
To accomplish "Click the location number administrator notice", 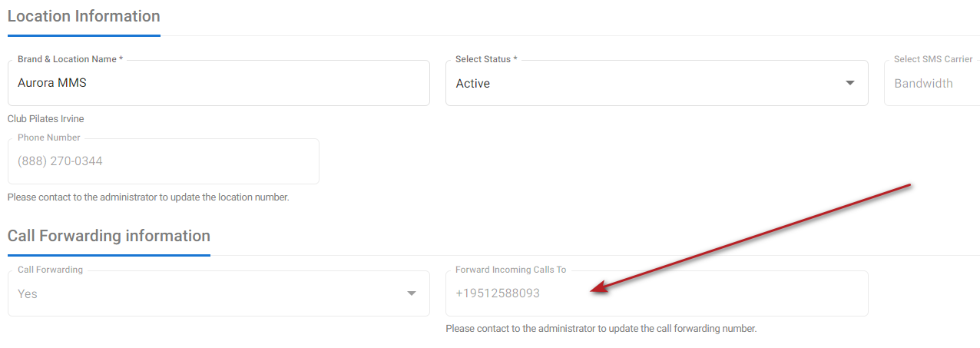I will point(148,197).
